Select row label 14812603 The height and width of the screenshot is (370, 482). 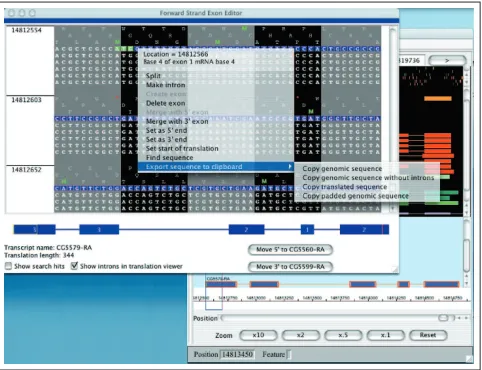point(27,100)
